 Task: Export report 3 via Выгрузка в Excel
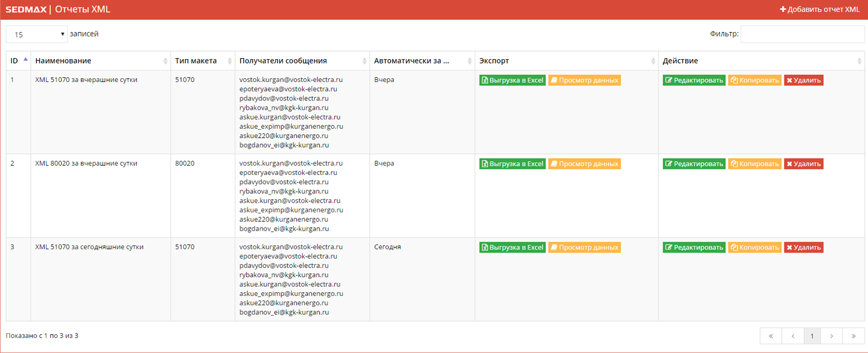tap(512, 248)
